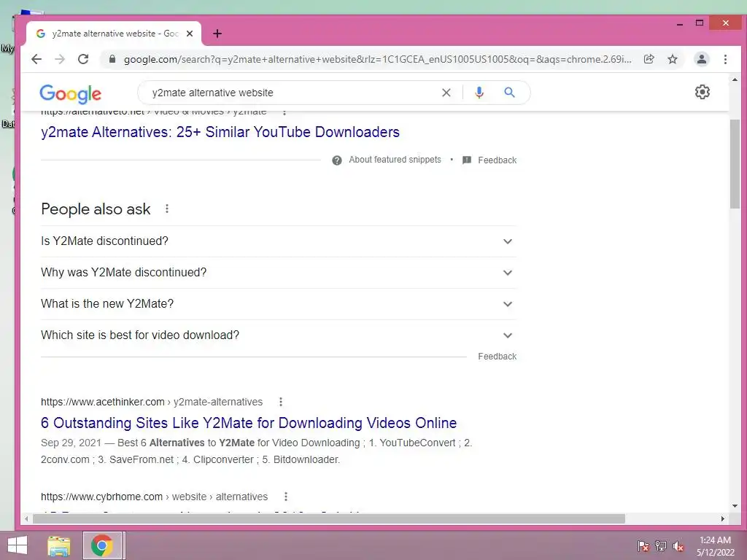The image size is (747, 560).
Task: Click Chrome icon in taskbar
Action: pos(102,545)
